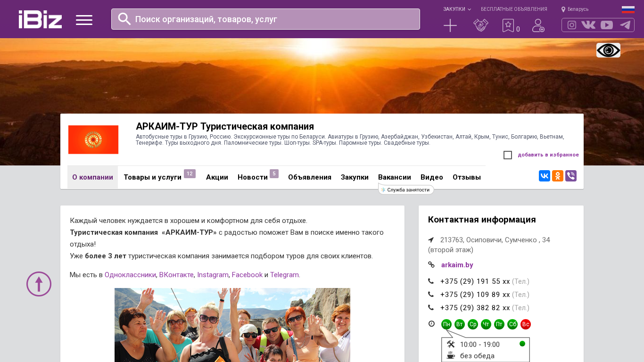This screenshot has width=644, height=362.
Task: Open the YouTube icon in header
Action: click(x=607, y=25)
